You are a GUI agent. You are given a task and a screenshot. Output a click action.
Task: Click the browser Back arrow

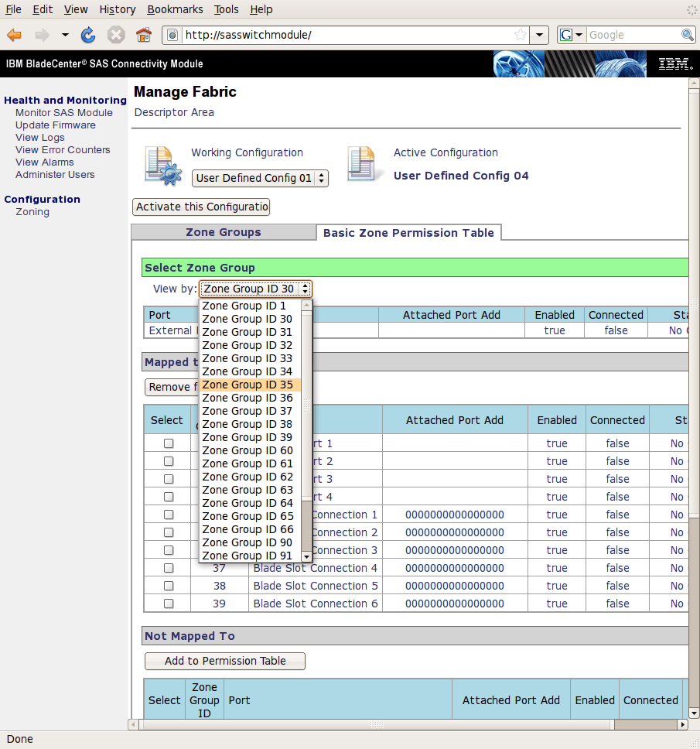(x=15, y=35)
